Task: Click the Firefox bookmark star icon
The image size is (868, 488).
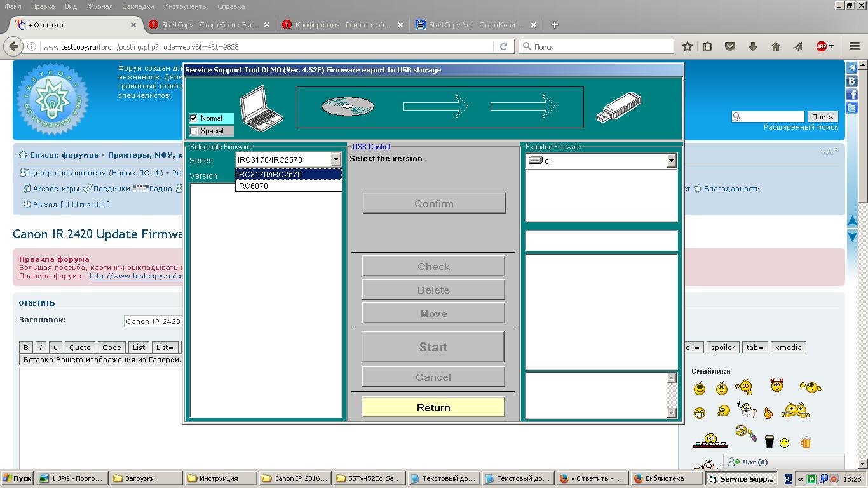Action: [x=687, y=46]
